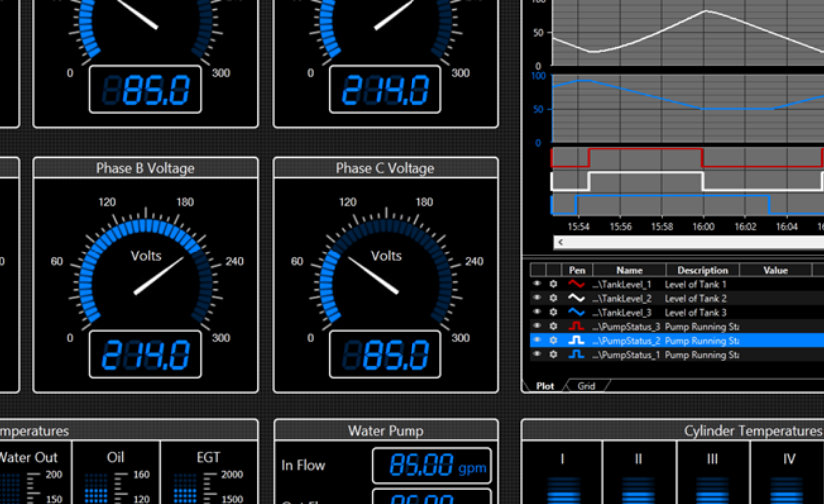Open PumpStatus_1 pen settings gear
The height and width of the screenshot is (504, 824).
point(552,354)
